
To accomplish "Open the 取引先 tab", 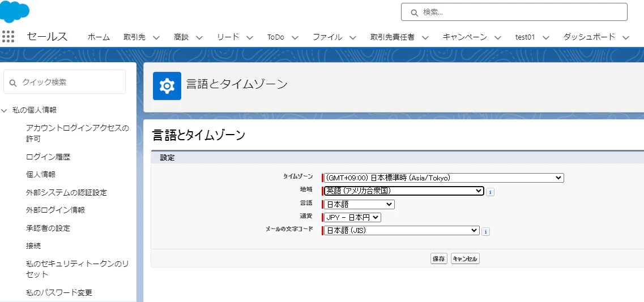I will [134, 37].
